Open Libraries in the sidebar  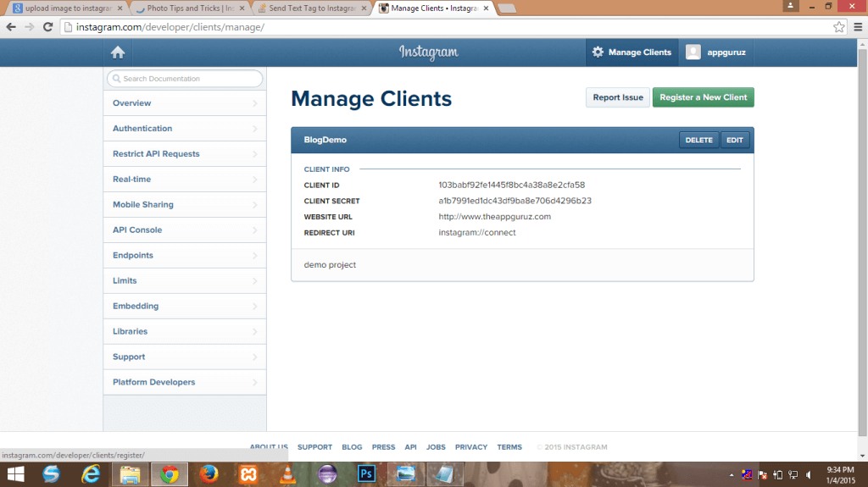point(184,331)
